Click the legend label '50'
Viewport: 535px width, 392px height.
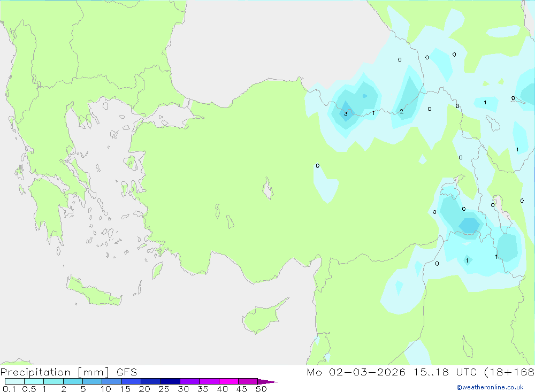click(x=261, y=389)
